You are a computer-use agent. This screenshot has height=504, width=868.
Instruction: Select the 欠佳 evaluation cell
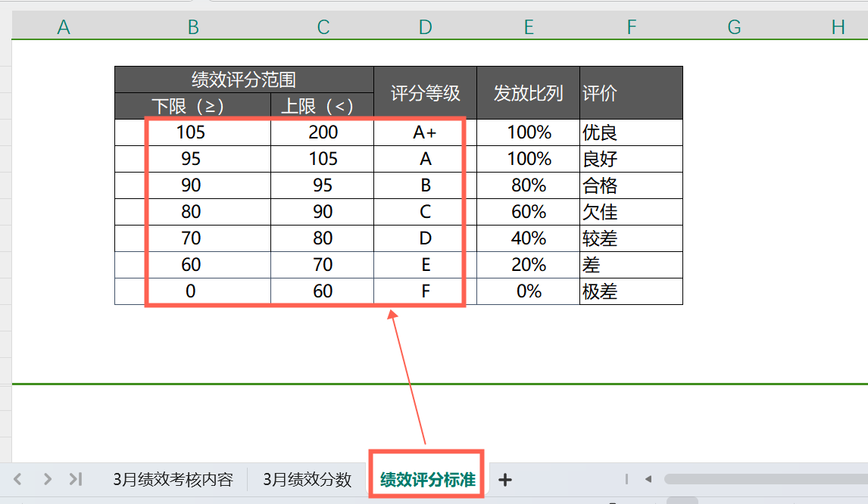632,212
